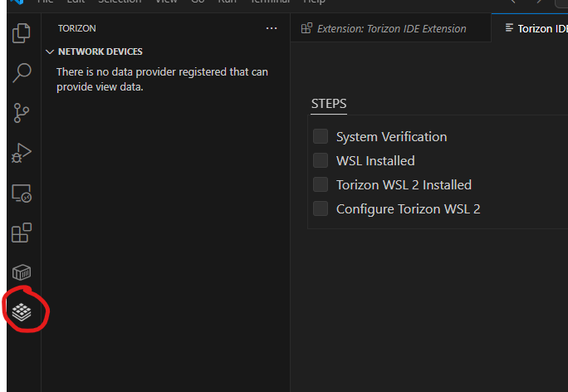The height and width of the screenshot is (392, 568).
Task: Switch to Extension: Torizon IDE Extension tab
Action: pos(390,28)
